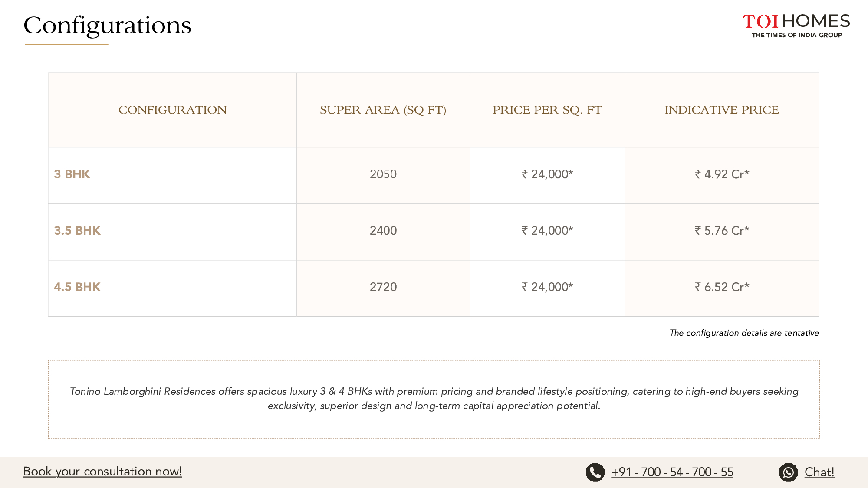This screenshot has height=488, width=868.
Task: Click the phone call icon
Action: (595, 472)
